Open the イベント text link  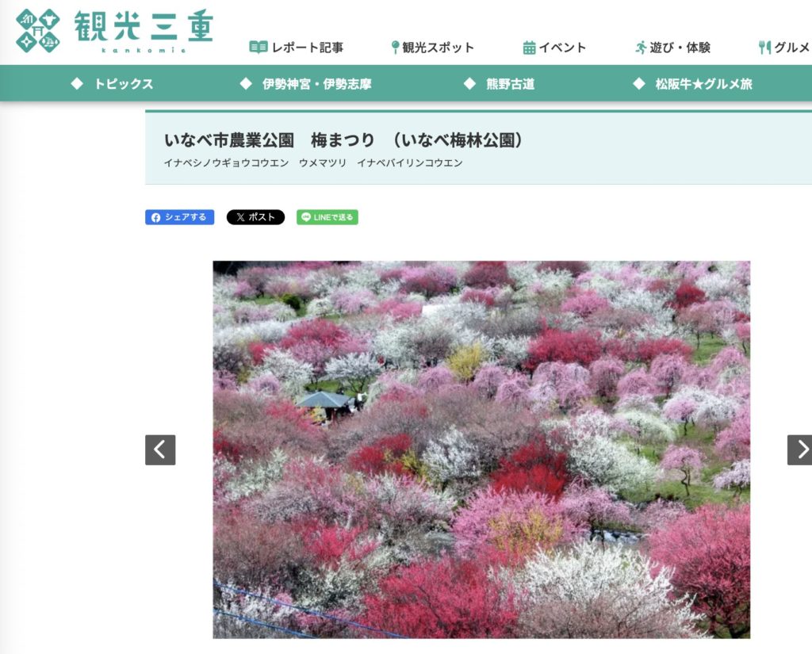coord(562,48)
